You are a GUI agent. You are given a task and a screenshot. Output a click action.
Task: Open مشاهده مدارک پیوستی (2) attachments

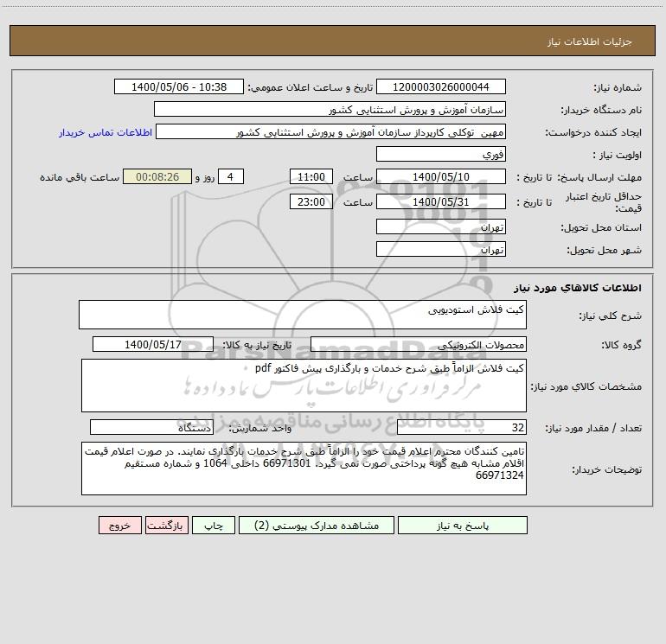click(317, 525)
